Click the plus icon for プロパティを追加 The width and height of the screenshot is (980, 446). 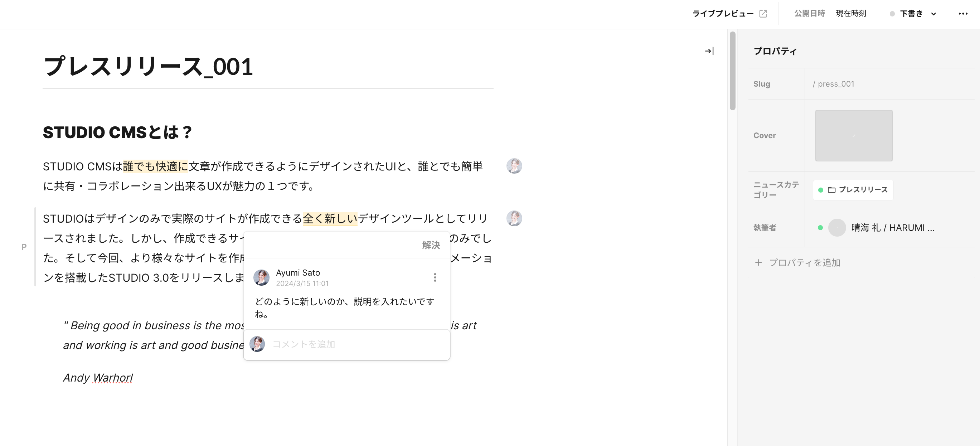click(x=758, y=263)
